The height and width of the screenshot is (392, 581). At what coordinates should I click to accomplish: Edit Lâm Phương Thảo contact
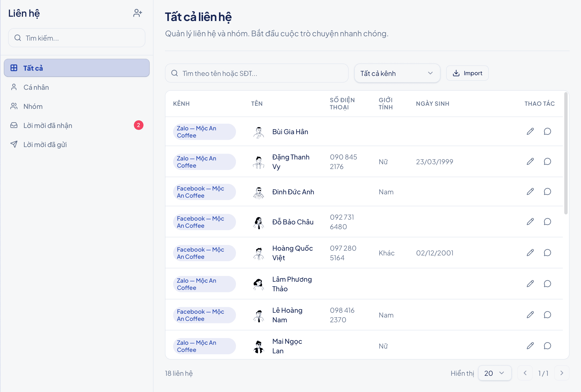(530, 284)
